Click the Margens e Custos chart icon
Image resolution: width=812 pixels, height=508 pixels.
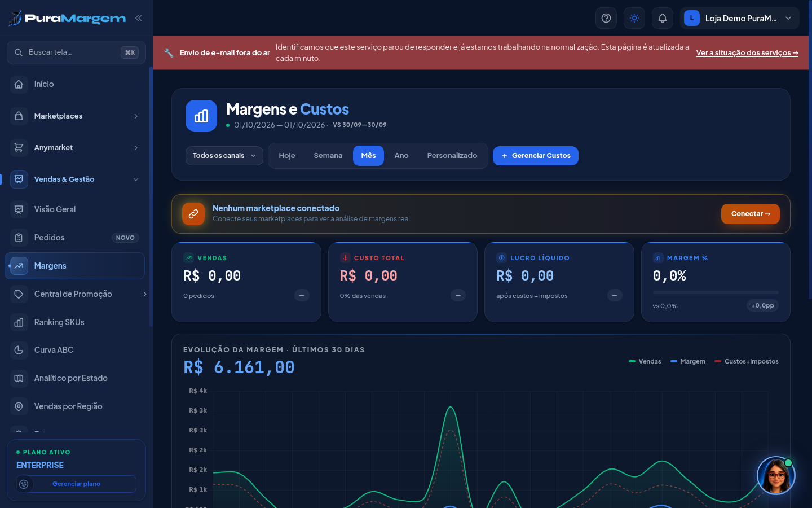click(201, 116)
